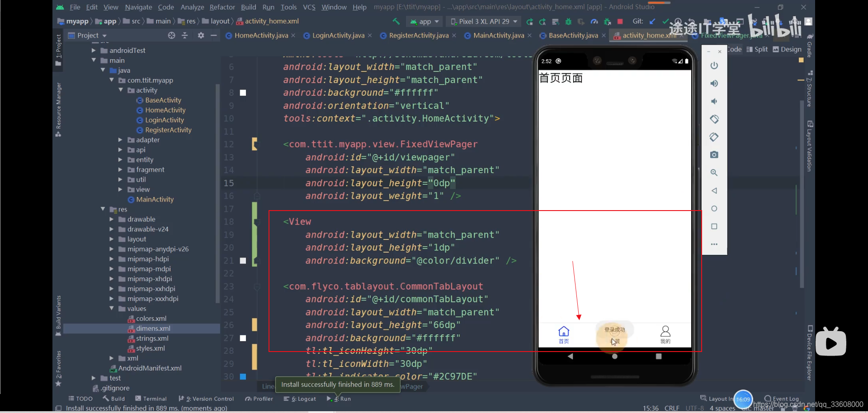868x413 pixels.
Task: Open the Android Profiler gauge icon in toolbar
Action: pyautogui.click(x=594, y=21)
